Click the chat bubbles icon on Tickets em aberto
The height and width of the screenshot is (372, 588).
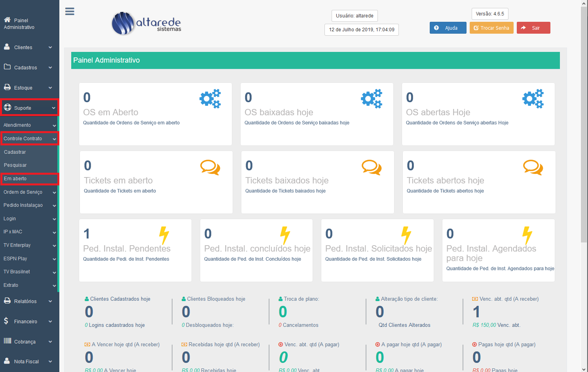[x=210, y=168]
